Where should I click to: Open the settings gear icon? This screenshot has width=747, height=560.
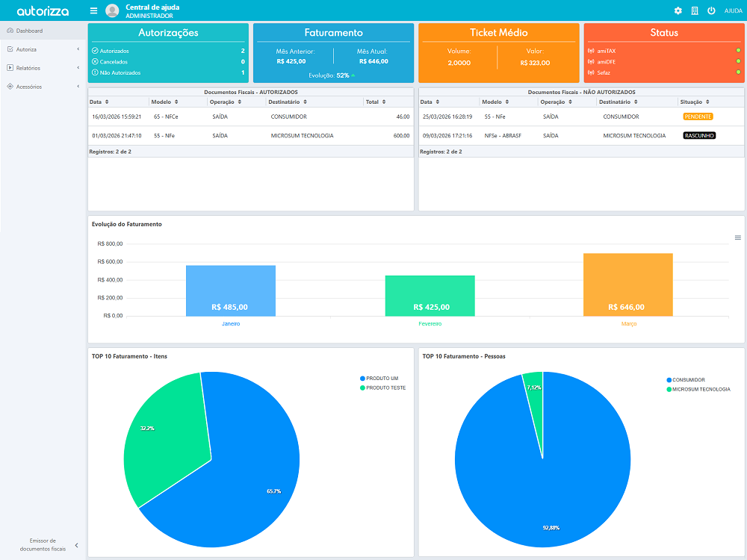678,11
